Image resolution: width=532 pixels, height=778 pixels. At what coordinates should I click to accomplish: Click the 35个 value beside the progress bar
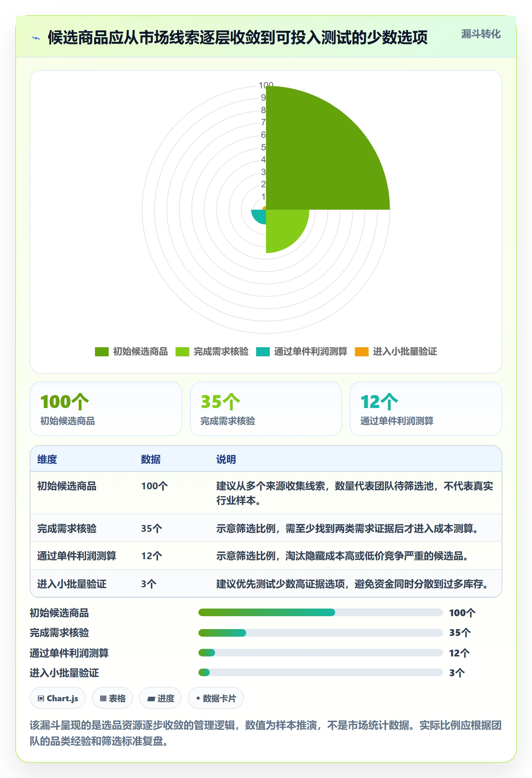(x=460, y=633)
